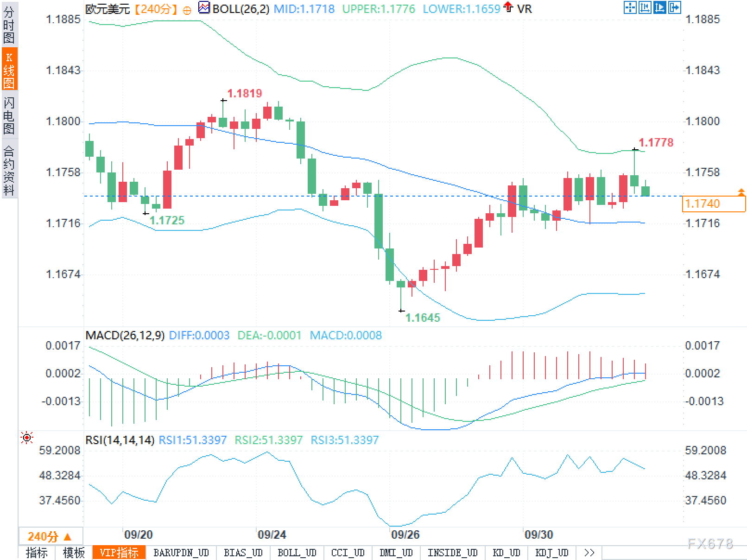The height and width of the screenshot is (560, 747).
Task: Open the 合约资料 side tab
Action: (9, 170)
